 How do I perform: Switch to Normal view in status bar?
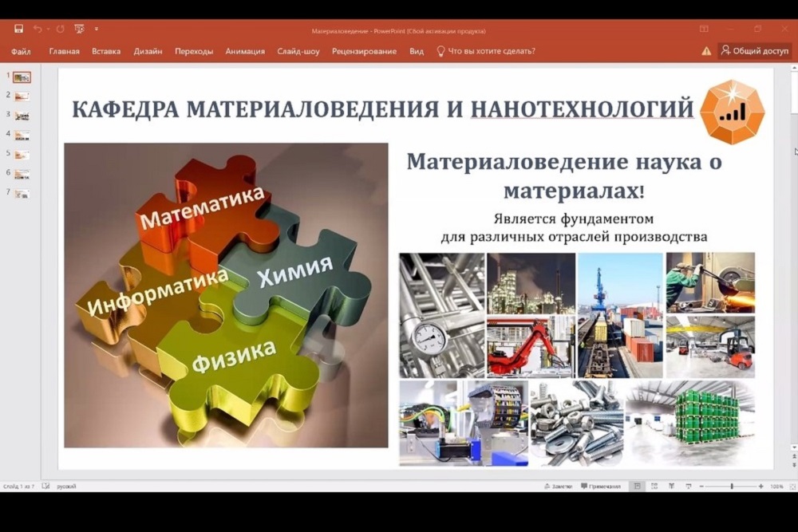637,486
